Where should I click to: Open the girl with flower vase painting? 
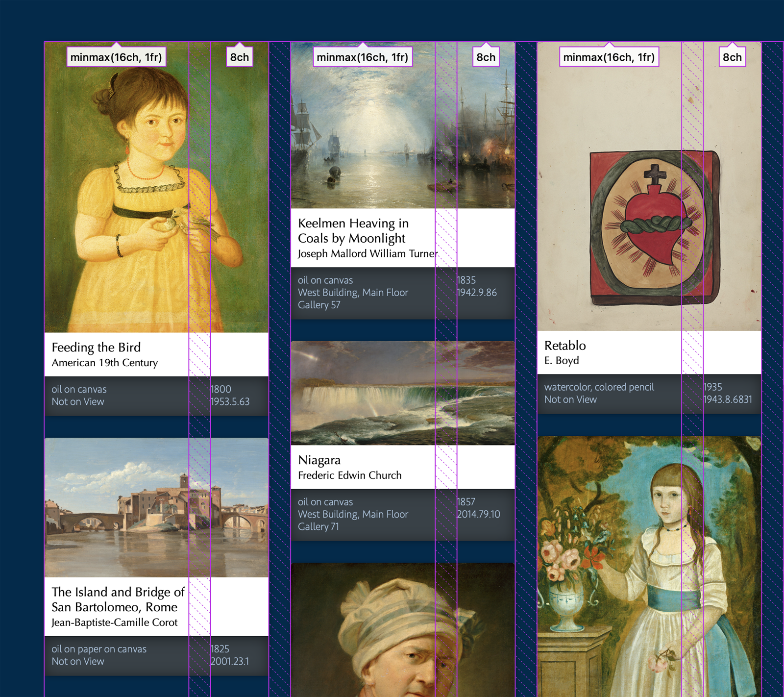[649, 567]
